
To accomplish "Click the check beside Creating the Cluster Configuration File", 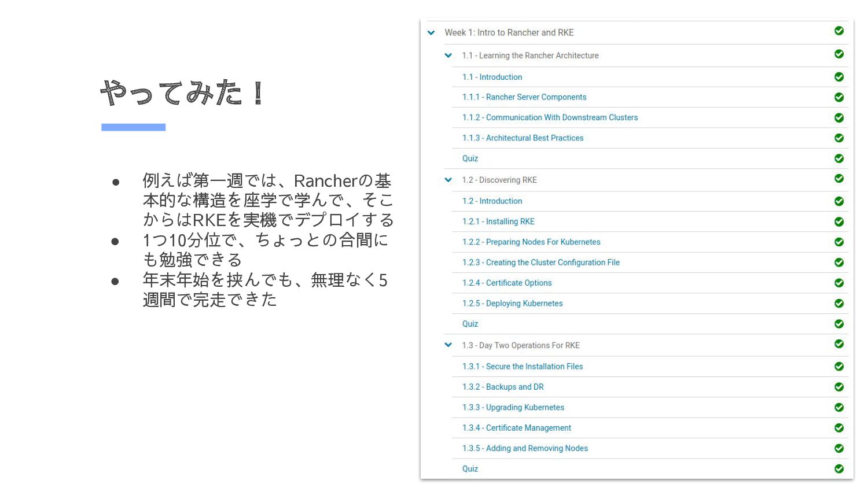I will tap(839, 263).
